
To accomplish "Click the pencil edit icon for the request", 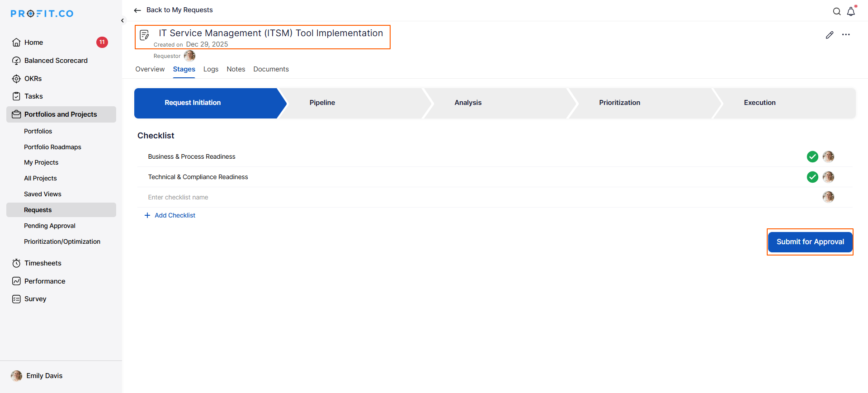I will (x=830, y=35).
